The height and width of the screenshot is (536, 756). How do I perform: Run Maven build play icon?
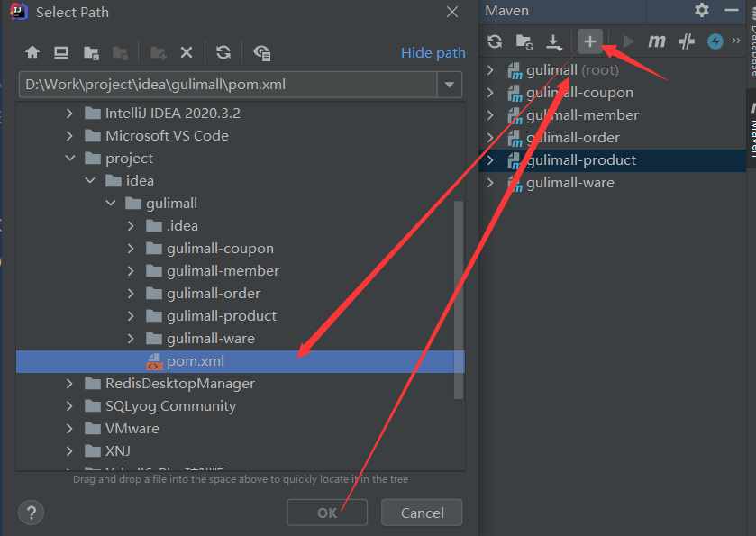coord(628,41)
